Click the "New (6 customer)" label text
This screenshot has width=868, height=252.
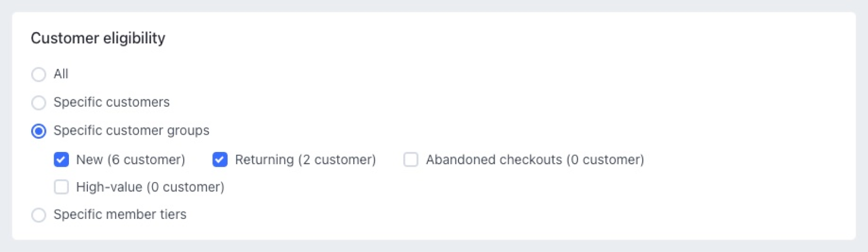click(130, 160)
